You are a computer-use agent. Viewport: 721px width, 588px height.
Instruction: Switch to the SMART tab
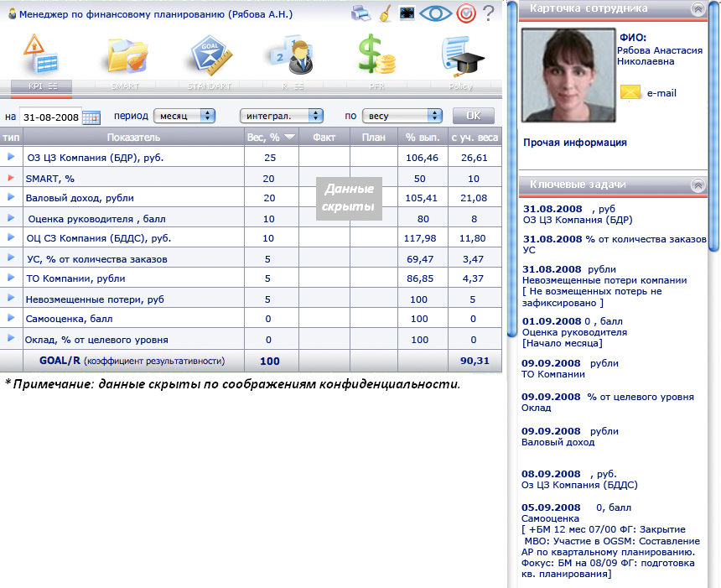click(125, 86)
